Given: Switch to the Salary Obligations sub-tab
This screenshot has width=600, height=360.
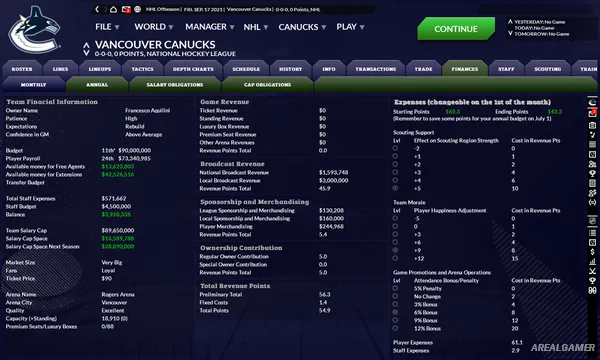Looking at the screenshot, I should [175, 85].
